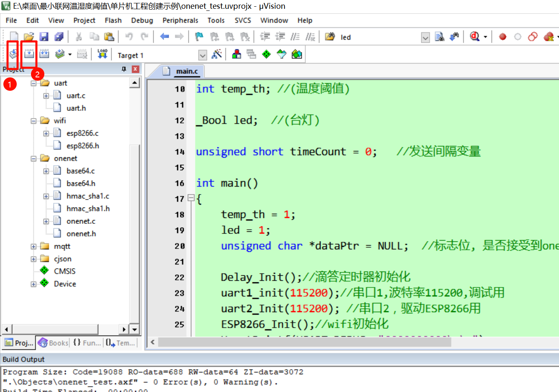This screenshot has width=559, height=392.
Task: Open the Batch Build dropdown arrow
Action: (70, 54)
